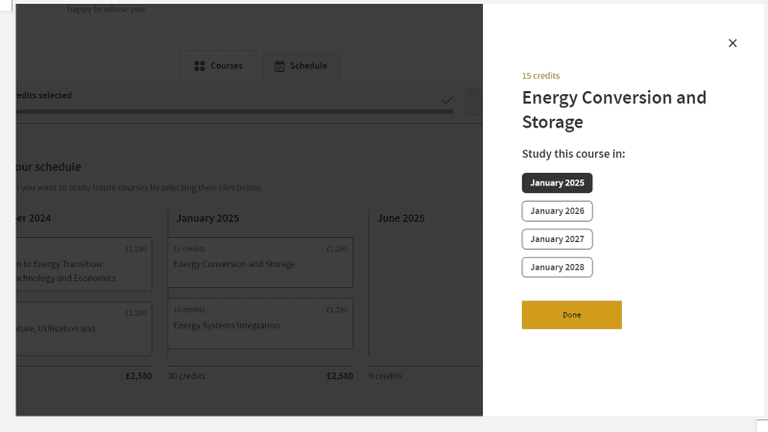Click the June 2025 column header

[401, 218]
